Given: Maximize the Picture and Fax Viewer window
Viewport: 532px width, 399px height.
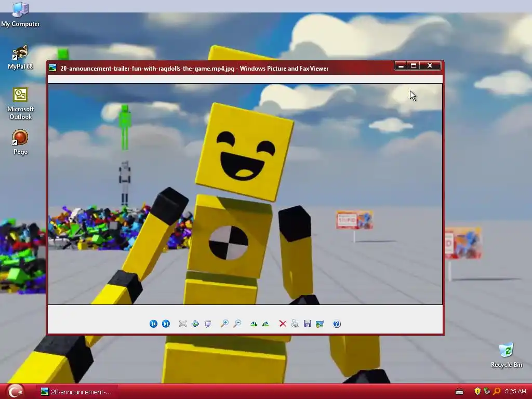Looking at the screenshot, I should pyautogui.click(x=413, y=66).
